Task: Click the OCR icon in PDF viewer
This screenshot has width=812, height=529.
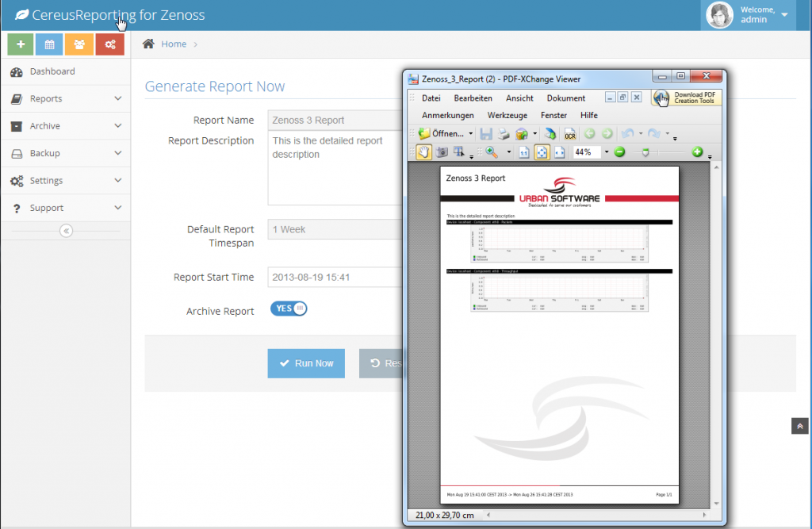Action: tap(569, 134)
